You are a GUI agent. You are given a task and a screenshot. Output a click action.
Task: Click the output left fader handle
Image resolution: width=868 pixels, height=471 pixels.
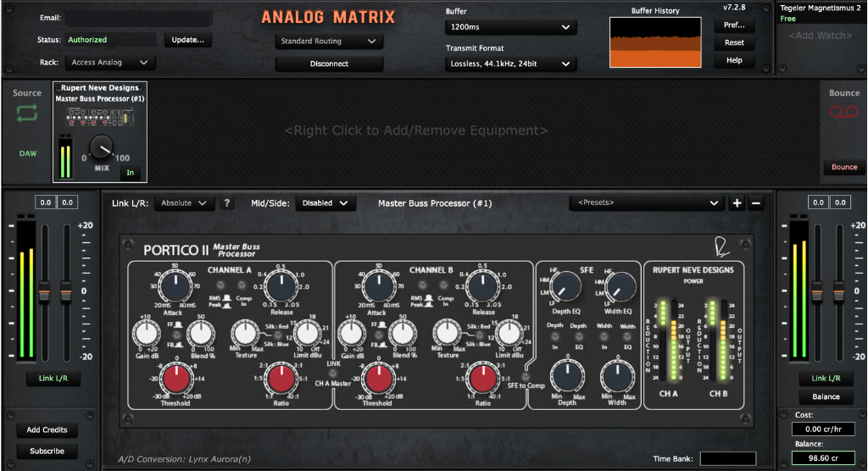pyautogui.click(x=817, y=291)
